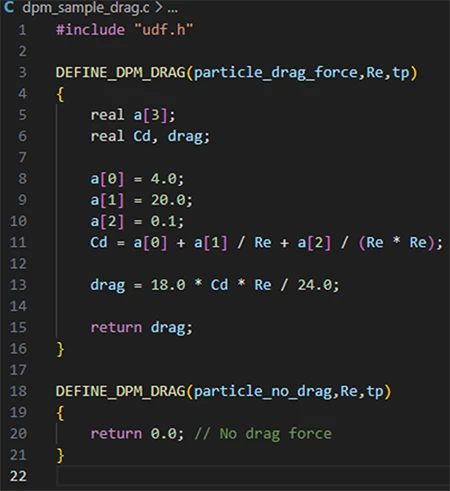Open dpm_sample_drag.c breadcrumb item

[86, 8]
